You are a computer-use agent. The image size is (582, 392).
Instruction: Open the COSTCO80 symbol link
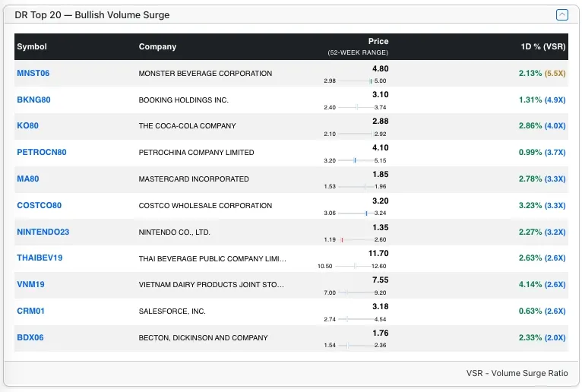(39, 205)
